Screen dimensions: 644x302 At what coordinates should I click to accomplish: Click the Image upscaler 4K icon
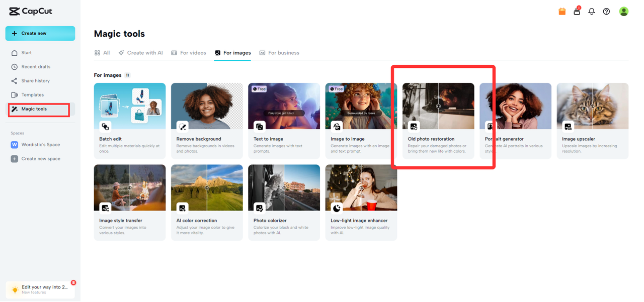[x=568, y=126]
